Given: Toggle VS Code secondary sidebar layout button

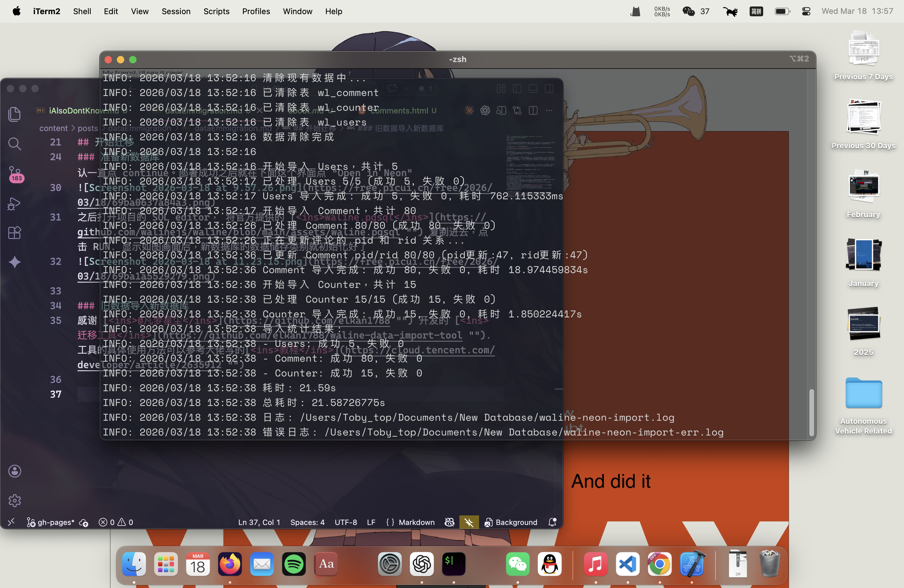Looking at the screenshot, I should tap(549, 89).
